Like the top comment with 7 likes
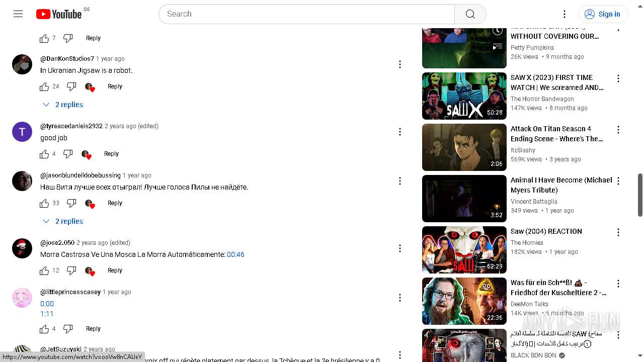This screenshot has height=362, width=644. pos(44,38)
